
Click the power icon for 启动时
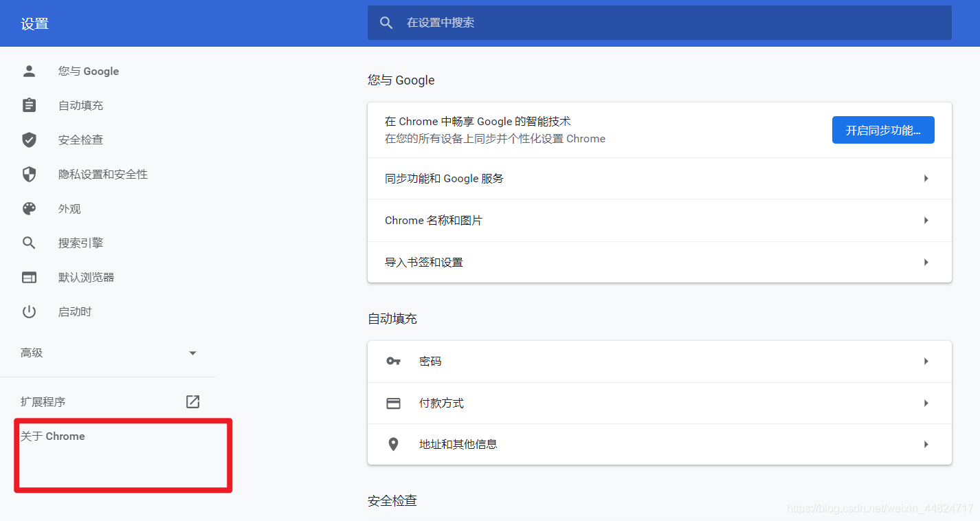29,311
